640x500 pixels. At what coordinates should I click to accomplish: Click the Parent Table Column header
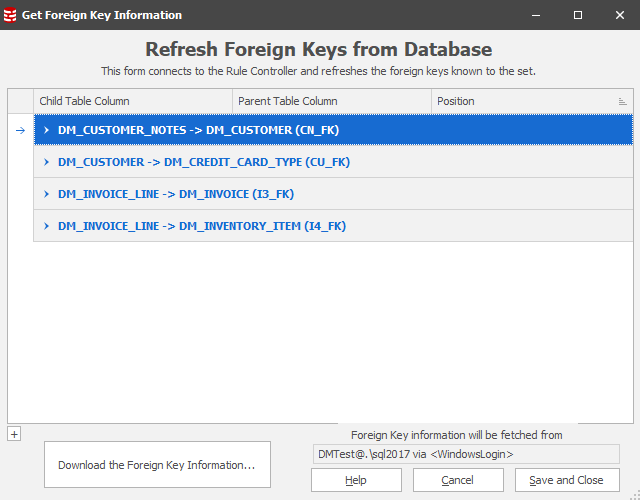pyautogui.click(x=332, y=101)
